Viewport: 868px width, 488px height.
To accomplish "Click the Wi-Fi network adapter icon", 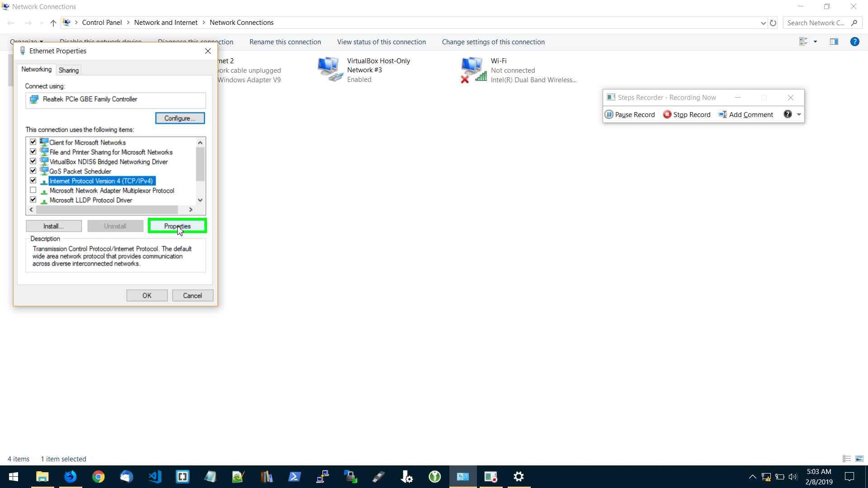I will pos(472,70).
